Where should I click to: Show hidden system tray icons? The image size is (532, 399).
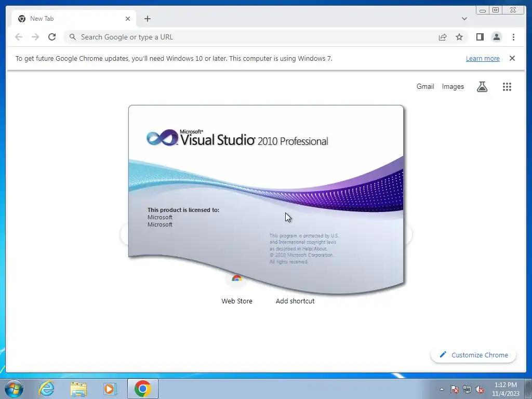click(x=442, y=389)
